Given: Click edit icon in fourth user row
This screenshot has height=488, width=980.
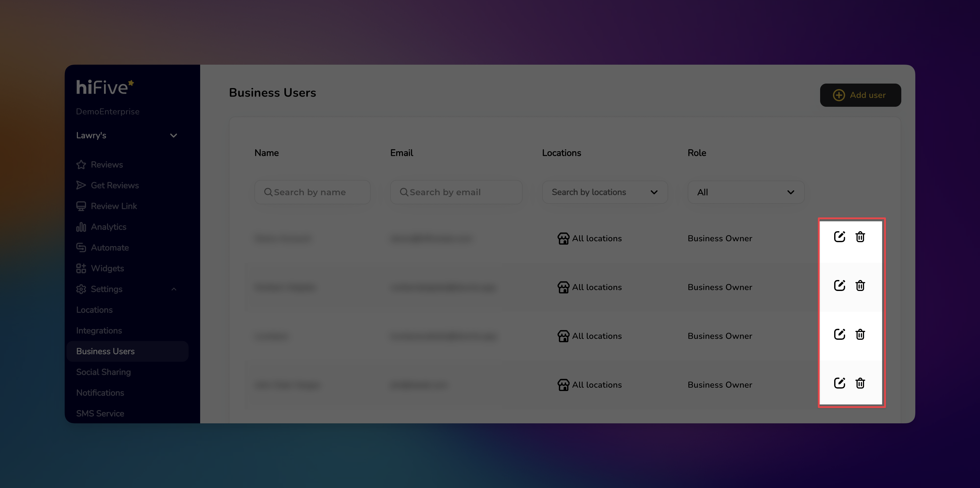Looking at the screenshot, I should (839, 383).
